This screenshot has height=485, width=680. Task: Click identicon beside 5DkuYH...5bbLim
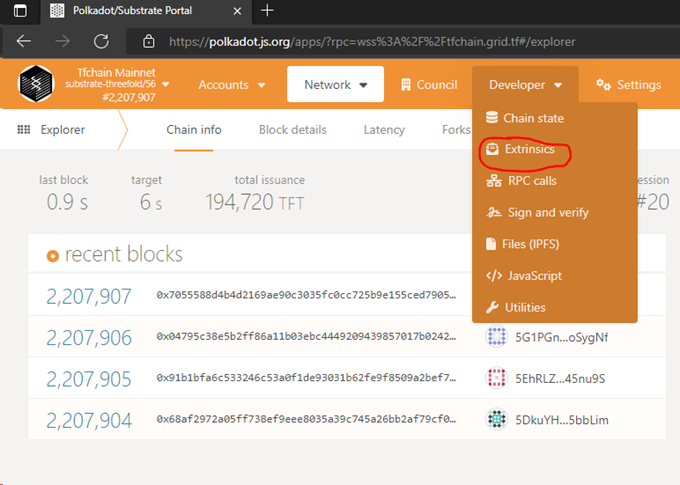coord(497,419)
